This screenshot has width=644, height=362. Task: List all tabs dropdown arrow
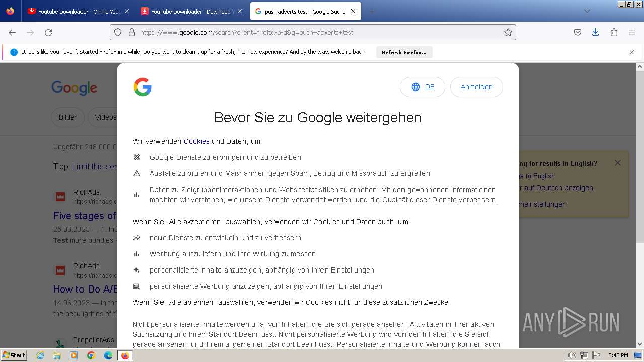coord(587,11)
